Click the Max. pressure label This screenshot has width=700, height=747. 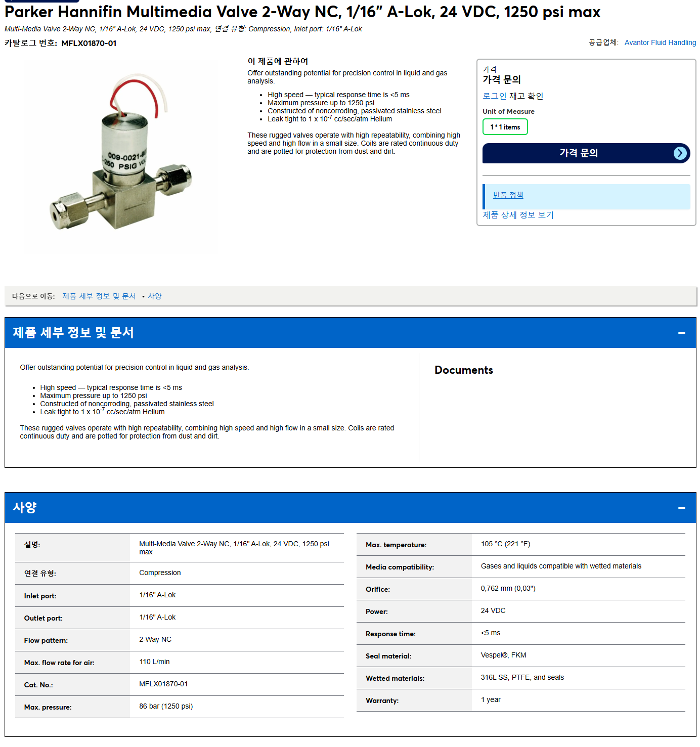pos(48,707)
